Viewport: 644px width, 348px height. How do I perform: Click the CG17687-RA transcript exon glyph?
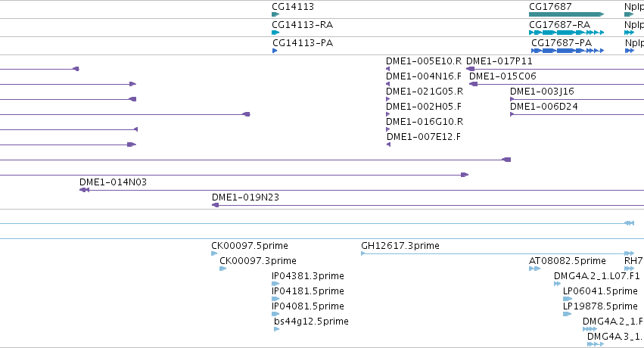(566, 33)
